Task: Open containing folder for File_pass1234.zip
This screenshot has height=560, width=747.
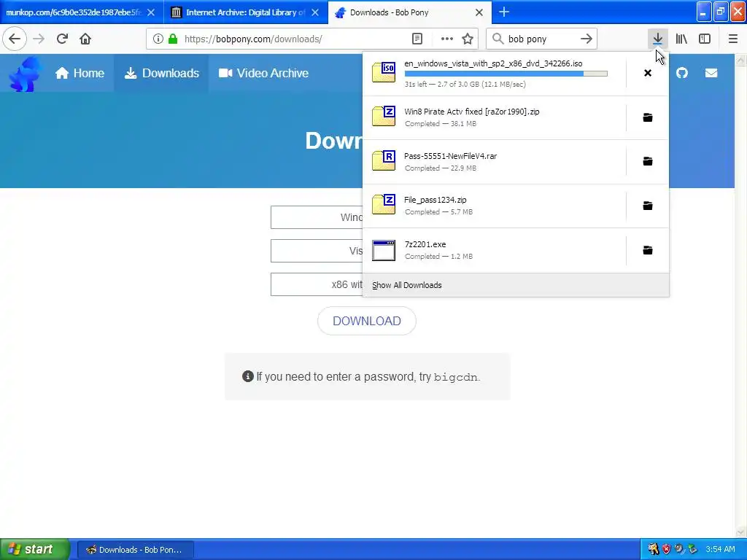Action: click(648, 206)
